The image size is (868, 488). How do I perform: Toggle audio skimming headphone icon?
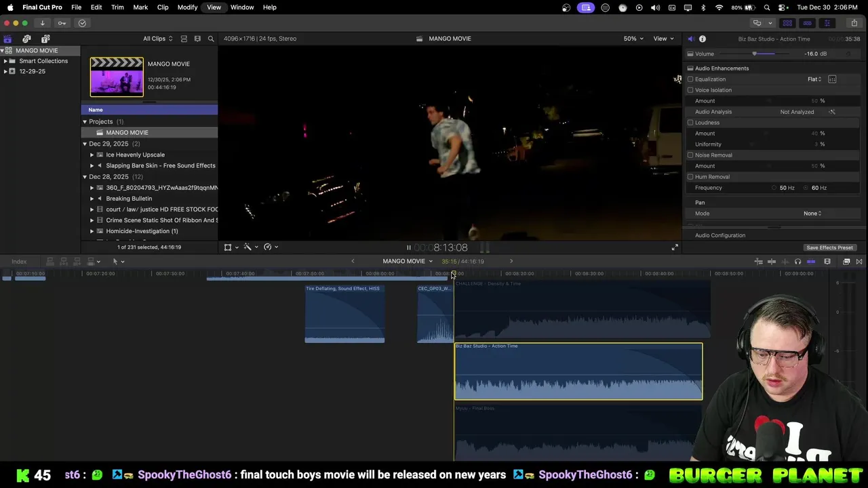(797, 262)
